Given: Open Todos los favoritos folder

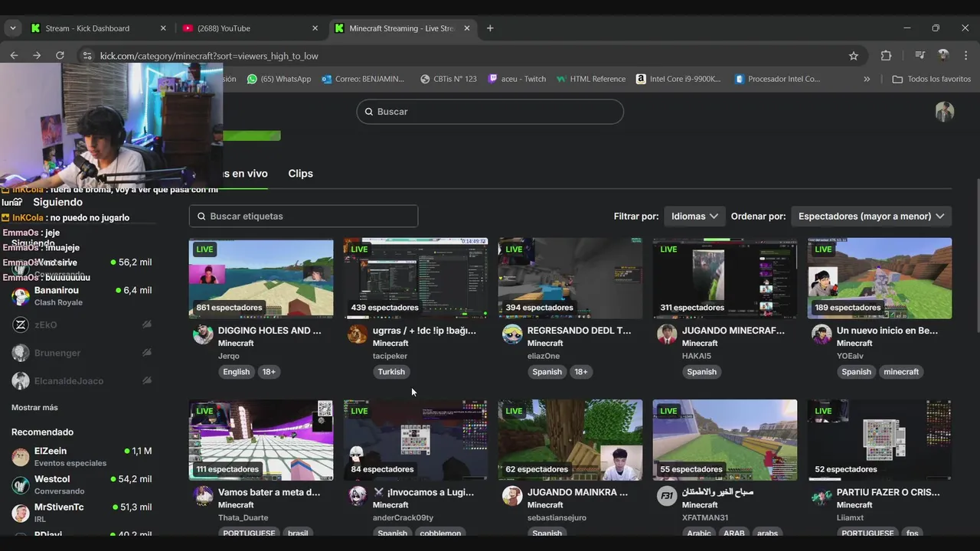Looking at the screenshot, I should tap(931, 79).
